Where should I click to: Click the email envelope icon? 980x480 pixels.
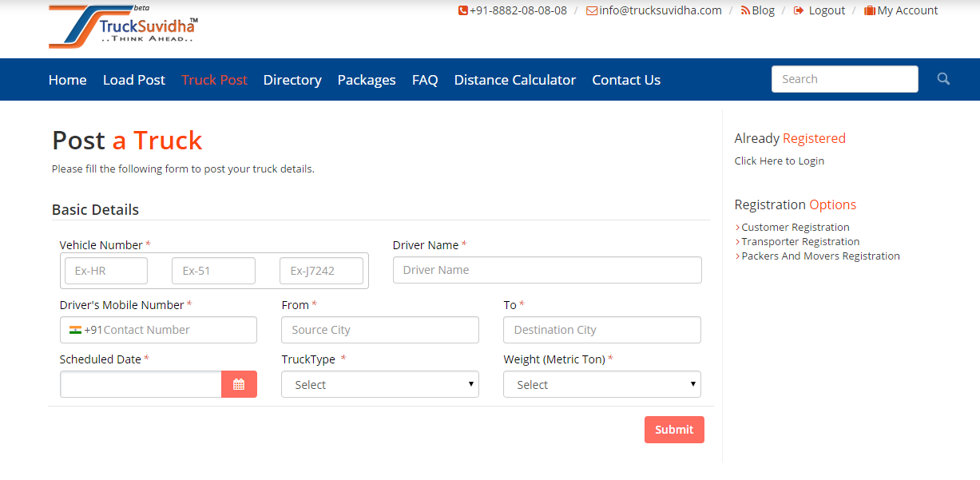591,11
